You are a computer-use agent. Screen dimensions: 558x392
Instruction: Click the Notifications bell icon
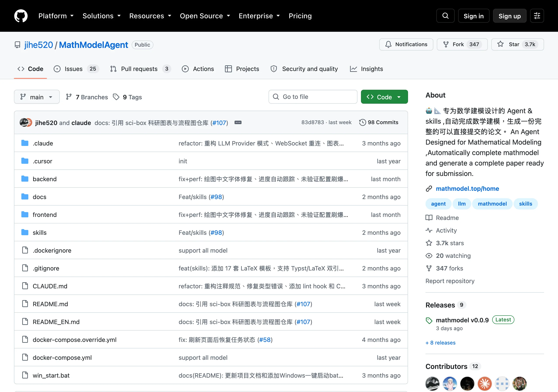click(x=388, y=44)
